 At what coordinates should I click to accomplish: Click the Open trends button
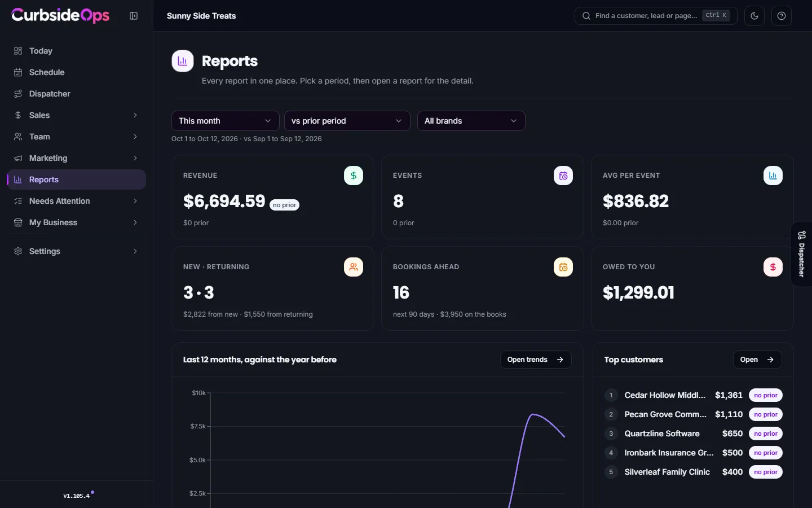[x=536, y=360]
